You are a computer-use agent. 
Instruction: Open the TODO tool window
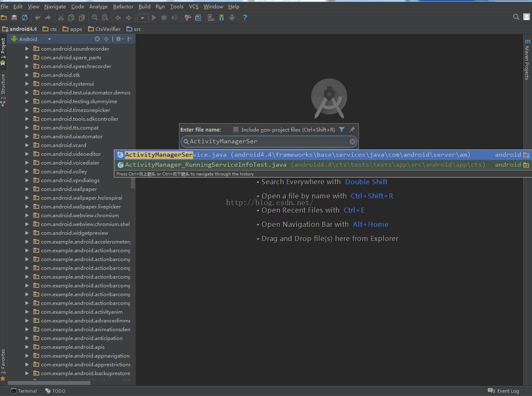(55, 391)
